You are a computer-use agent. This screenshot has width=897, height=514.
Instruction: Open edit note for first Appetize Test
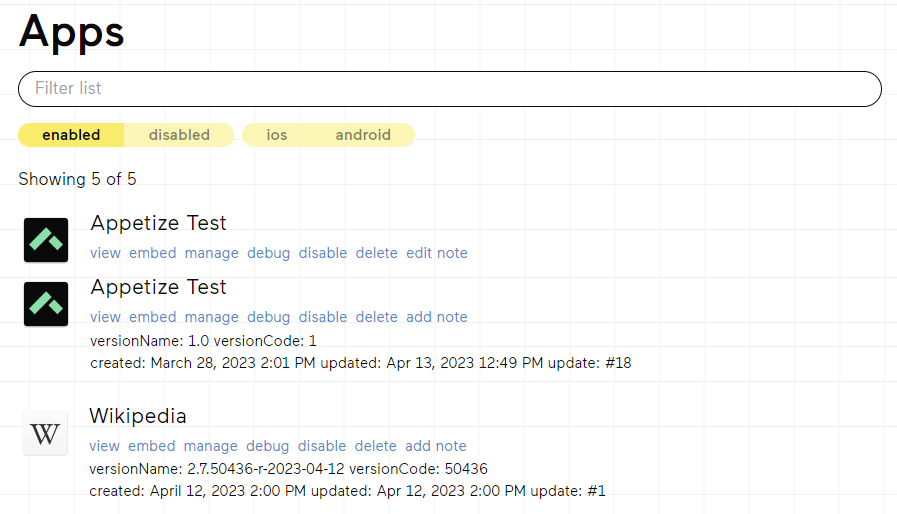436,253
